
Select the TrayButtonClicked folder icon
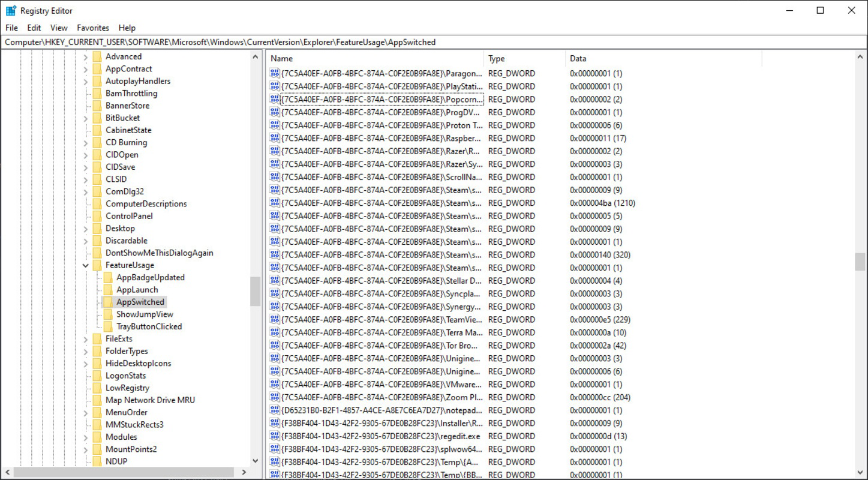click(107, 326)
